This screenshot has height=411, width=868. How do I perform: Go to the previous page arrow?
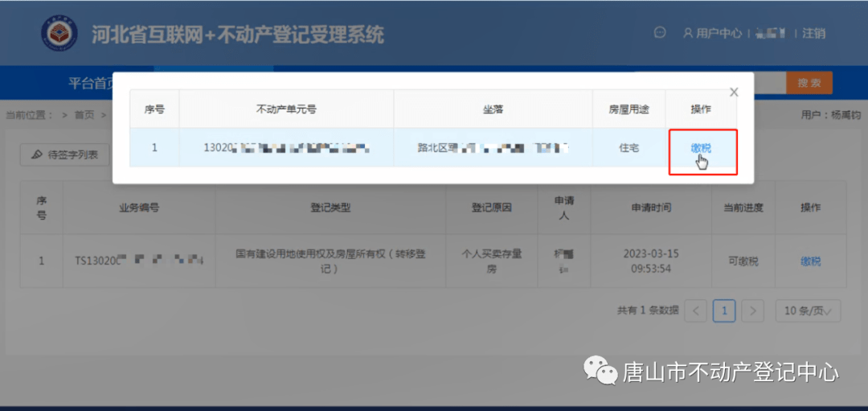[x=697, y=310]
